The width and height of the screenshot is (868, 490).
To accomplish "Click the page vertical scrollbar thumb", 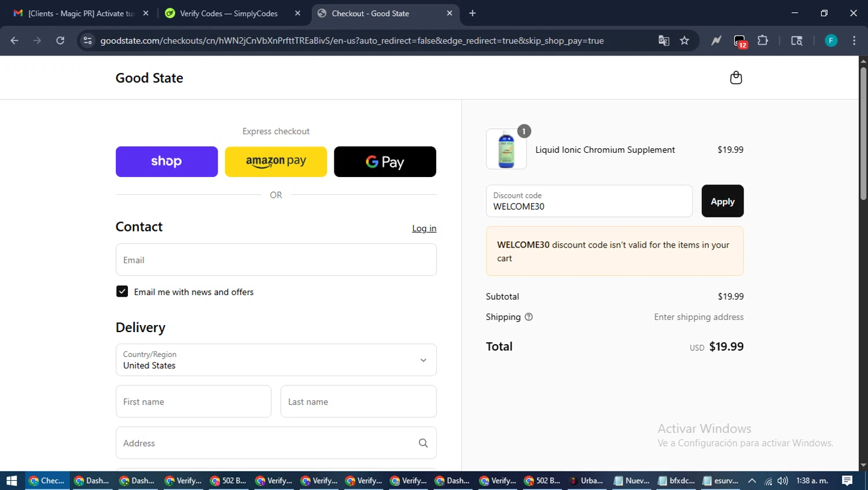I will [x=863, y=134].
